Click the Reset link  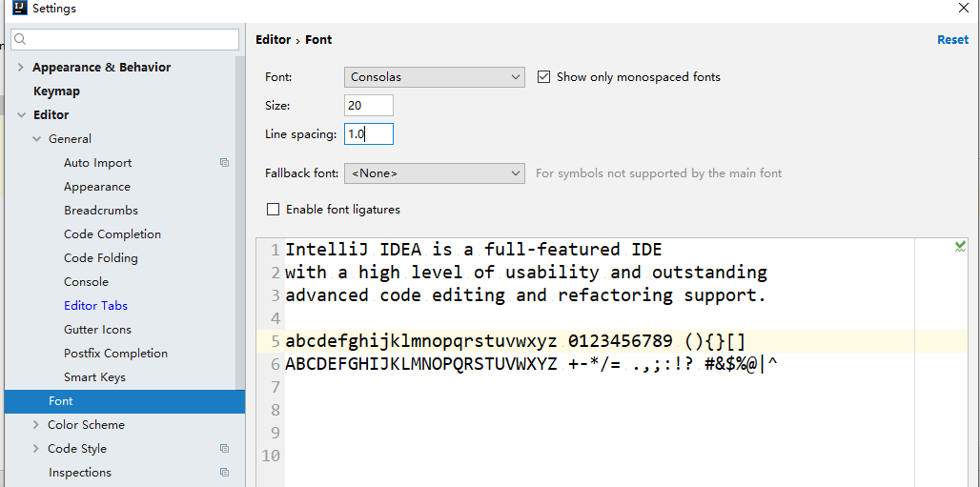pyautogui.click(x=952, y=40)
